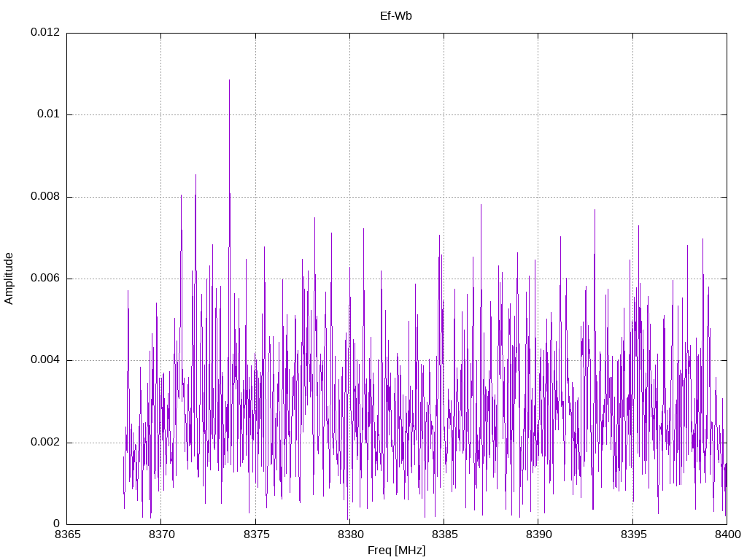Click the y-axis tick value 0.004

pos(45,360)
